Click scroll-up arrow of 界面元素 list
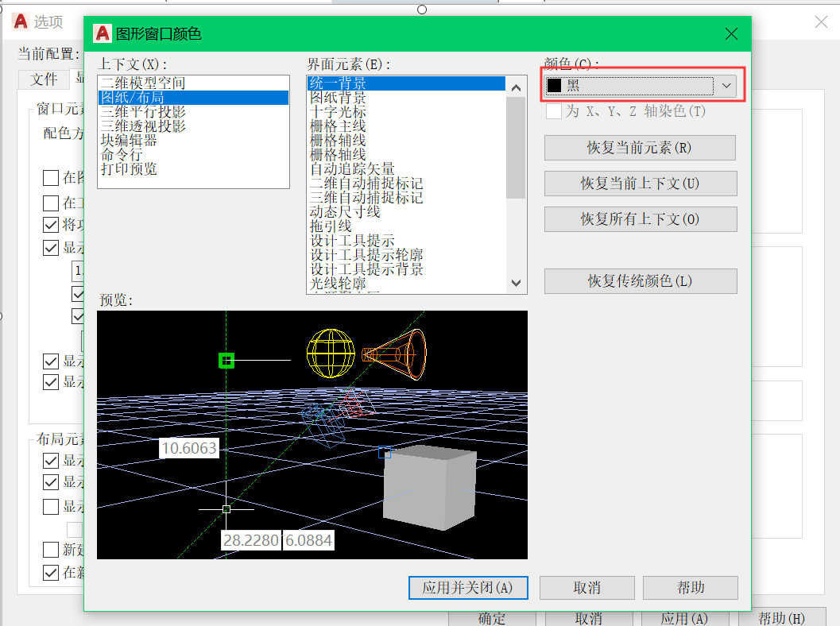The height and width of the screenshot is (626, 840). point(516,87)
